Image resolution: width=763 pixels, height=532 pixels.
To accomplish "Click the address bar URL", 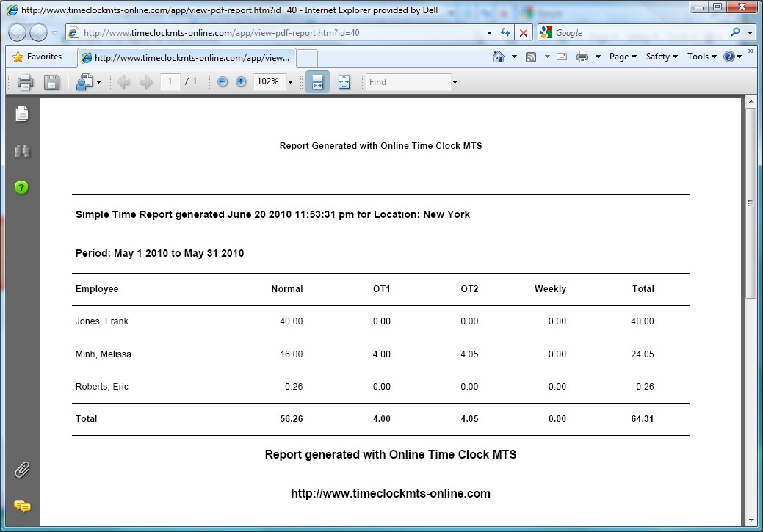I will [x=221, y=33].
